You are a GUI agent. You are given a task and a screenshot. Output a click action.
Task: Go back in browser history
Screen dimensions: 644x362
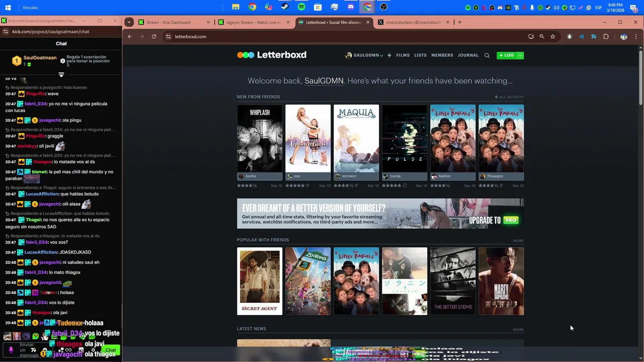(x=130, y=37)
